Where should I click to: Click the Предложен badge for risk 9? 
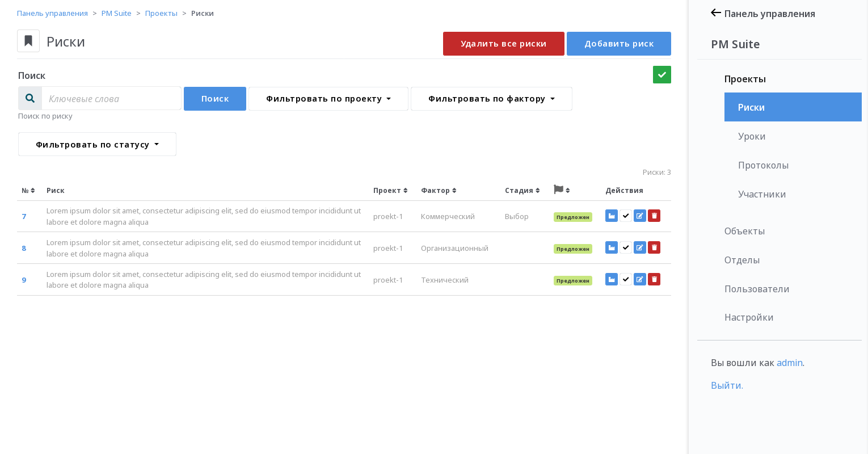click(573, 280)
